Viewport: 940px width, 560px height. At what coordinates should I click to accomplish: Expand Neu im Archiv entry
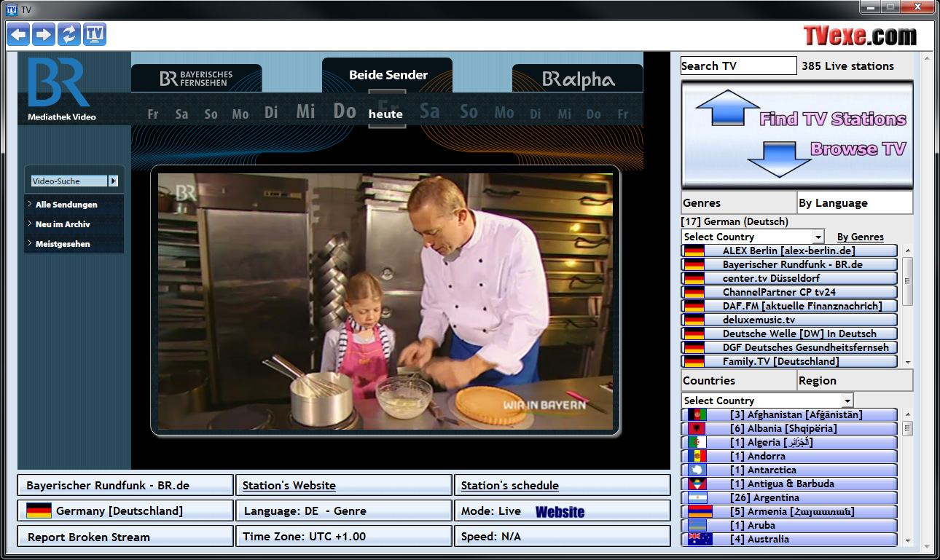point(63,224)
